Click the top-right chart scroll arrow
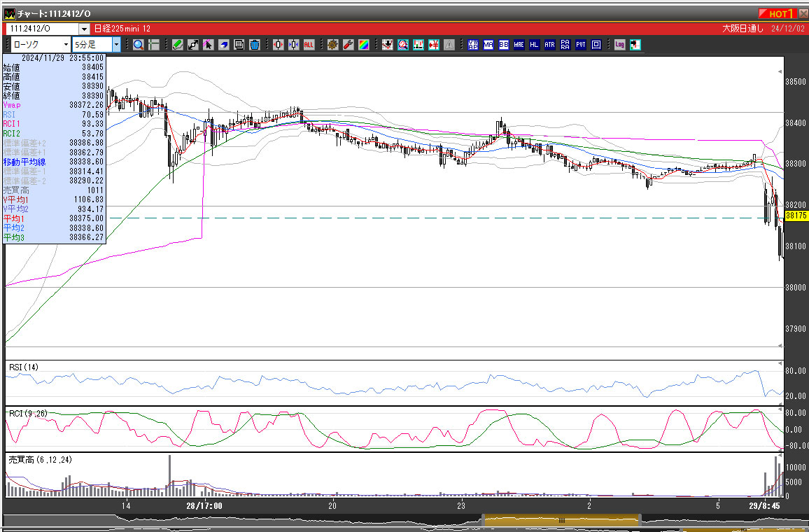 click(780, 71)
